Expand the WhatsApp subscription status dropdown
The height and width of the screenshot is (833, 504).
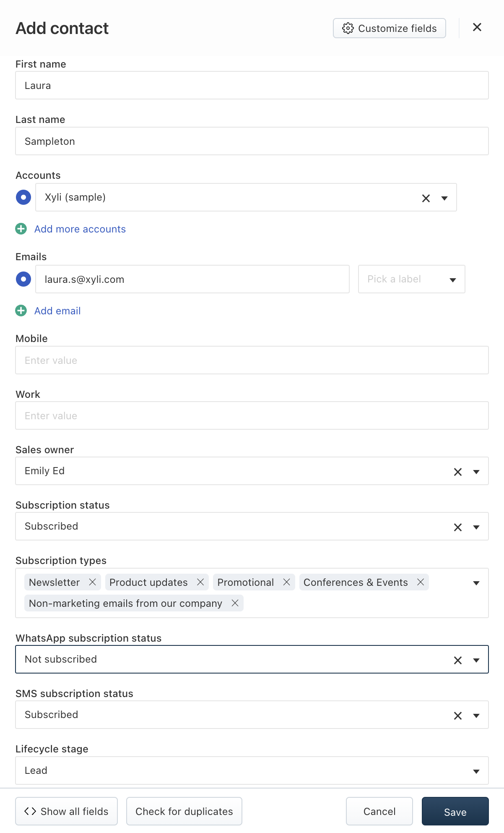pos(476,660)
